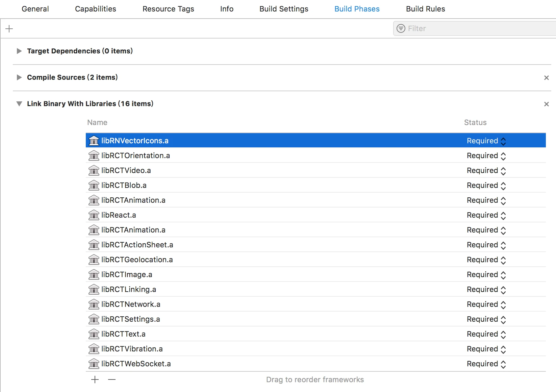Open status dropdown for libRCTNetwork.a
The width and height of the screenshot is (556, 392).
coord(486,304)
